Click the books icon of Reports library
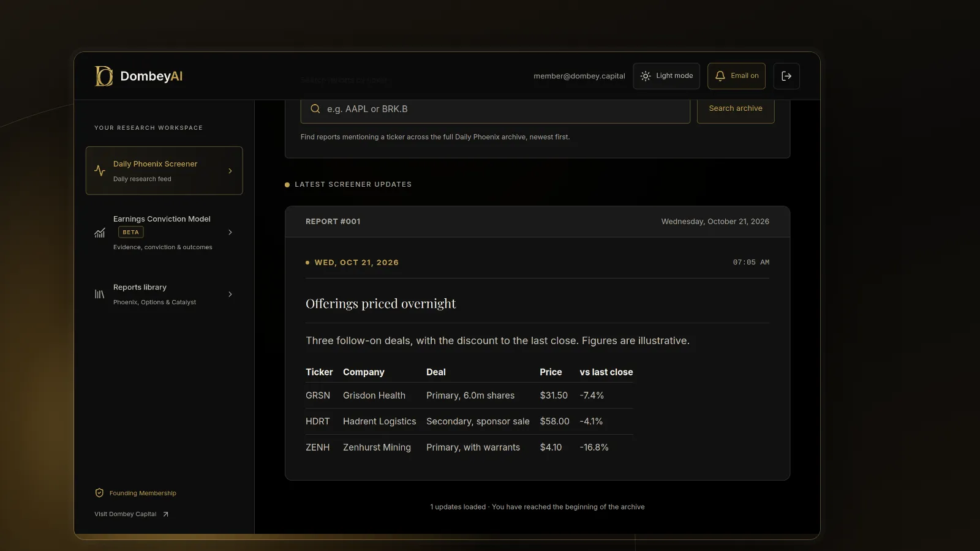 coord(100,294)
